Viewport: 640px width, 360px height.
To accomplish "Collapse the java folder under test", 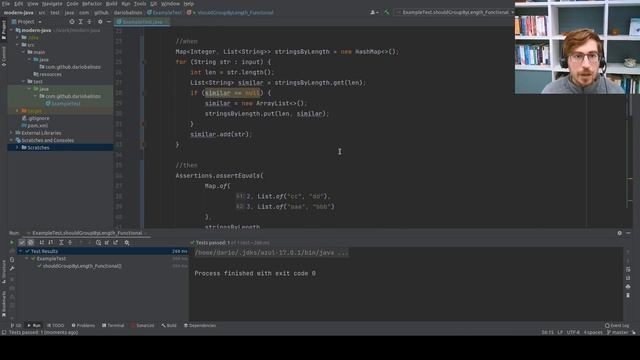I will click(x=29, y=89).
